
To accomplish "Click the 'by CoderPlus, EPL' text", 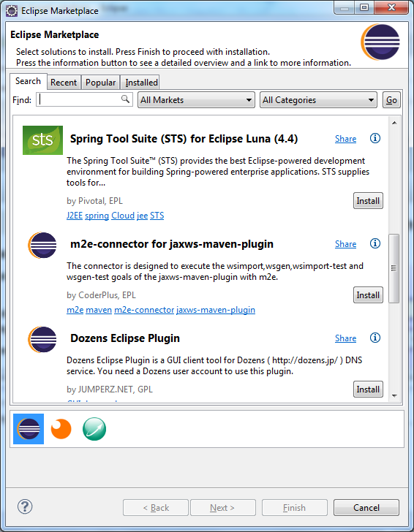I will tap(101, 295).
